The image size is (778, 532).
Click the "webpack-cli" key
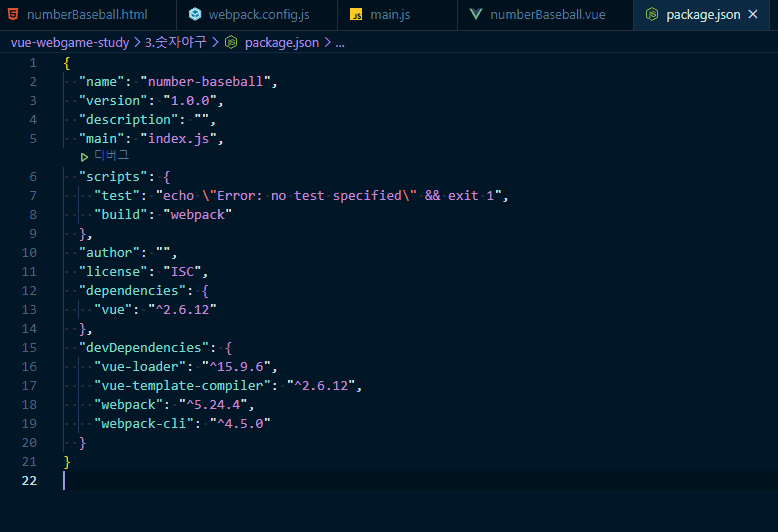coord(144,424)
